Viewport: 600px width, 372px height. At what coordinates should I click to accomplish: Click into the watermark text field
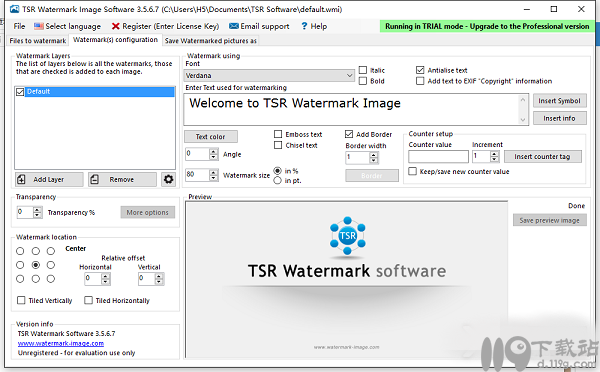(351, 109)
